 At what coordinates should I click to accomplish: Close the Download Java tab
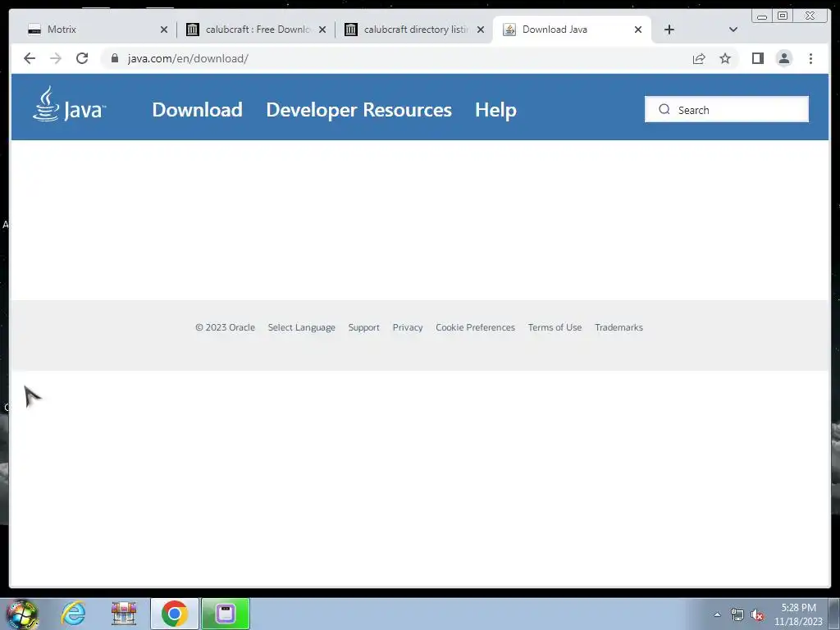click(638, 30)
